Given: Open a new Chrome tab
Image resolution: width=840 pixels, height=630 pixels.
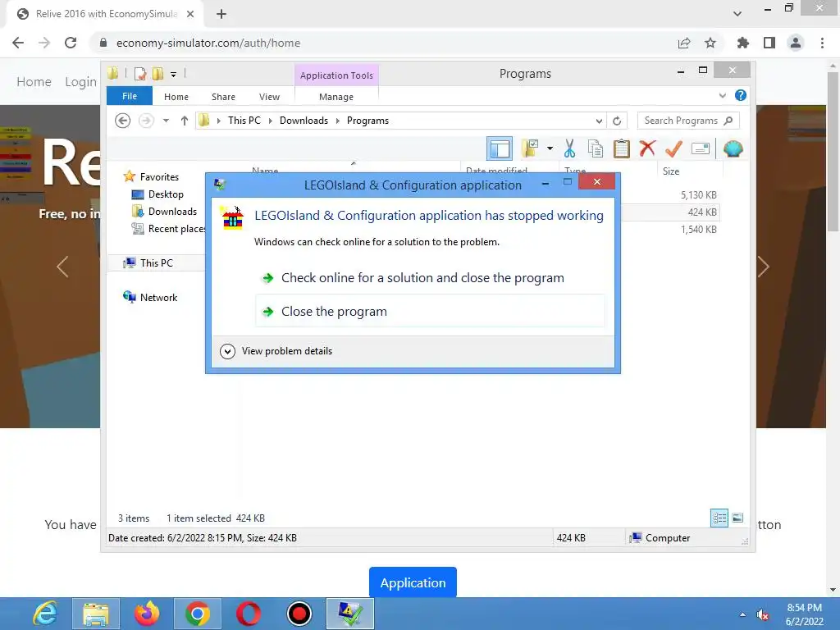Looking at the screenshot, I should pyautogui.click(x=221, y=14).
